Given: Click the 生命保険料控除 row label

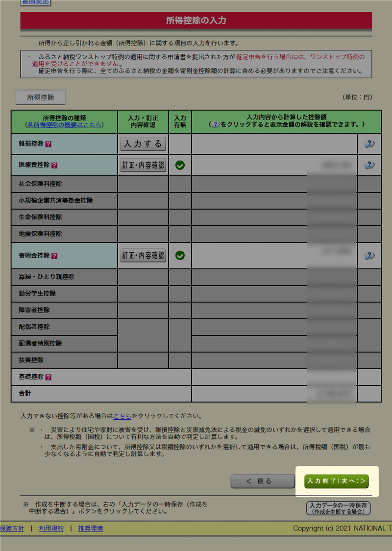Looking at the screenshot, I should point(41,217).
